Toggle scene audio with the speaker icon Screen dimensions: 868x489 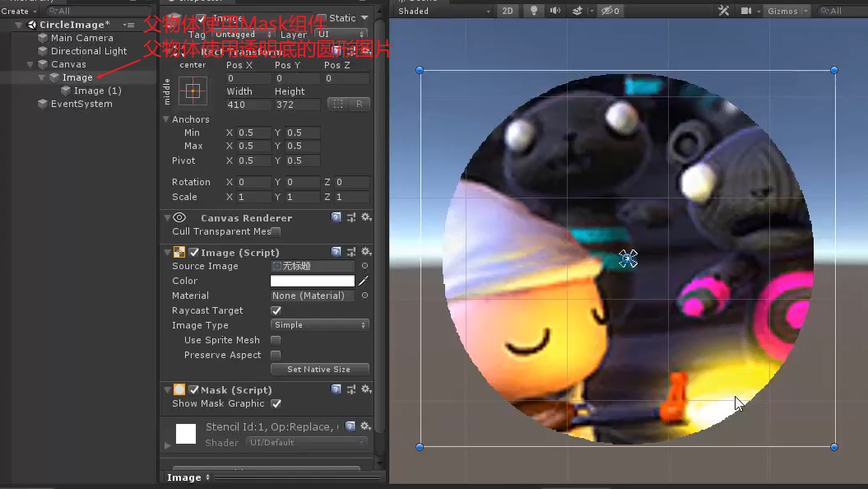pos(555,11)
